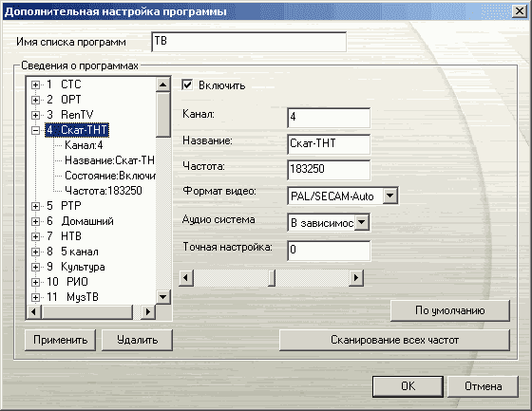Click fine tuning slider left arrow
The height and width of the screenshot is (411, 532).
point(186,278)
